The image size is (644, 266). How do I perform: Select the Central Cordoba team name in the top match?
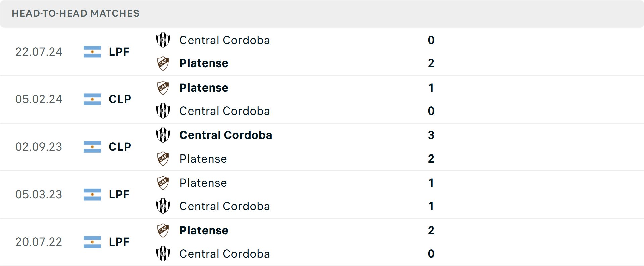(x=225, y=40)
